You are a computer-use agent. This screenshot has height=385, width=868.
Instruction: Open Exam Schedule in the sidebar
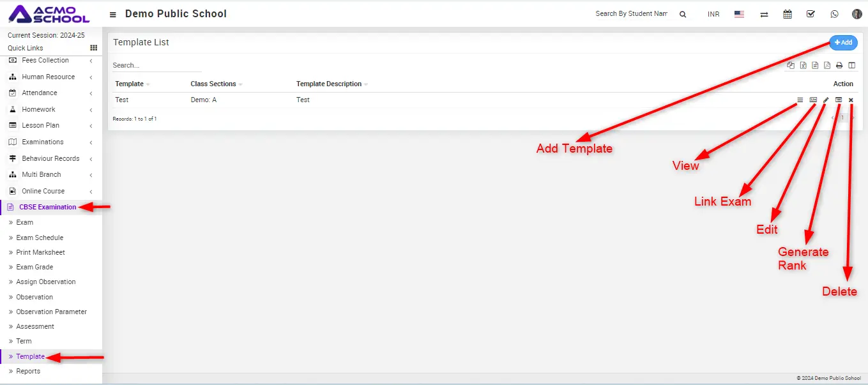click(x=40, y=238)
